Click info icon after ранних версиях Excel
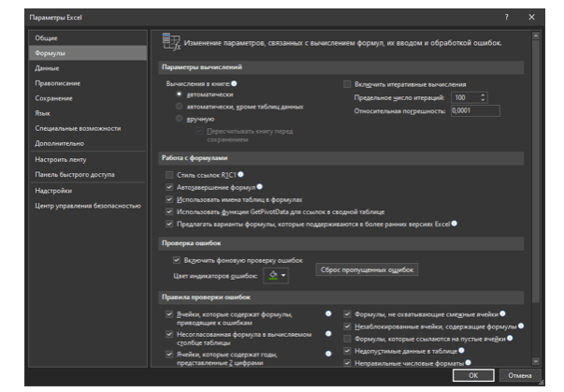564x392 pixels. 455,224
